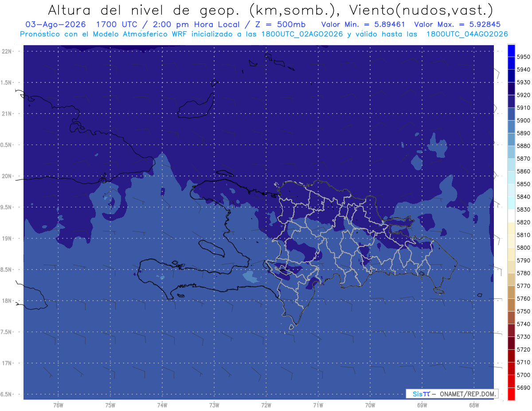Click the legend value '5690'
532x411 pixels.
pyautogui.click(x=524, y=388)
